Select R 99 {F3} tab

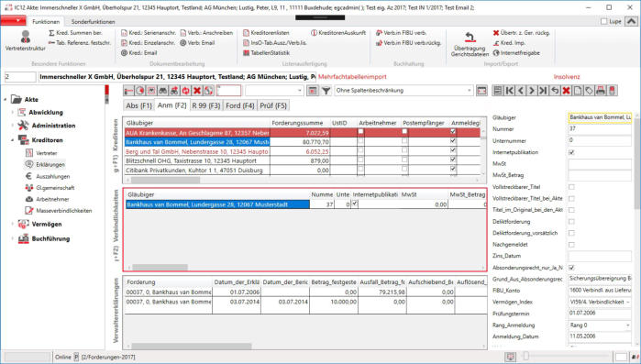click(206, 105)
